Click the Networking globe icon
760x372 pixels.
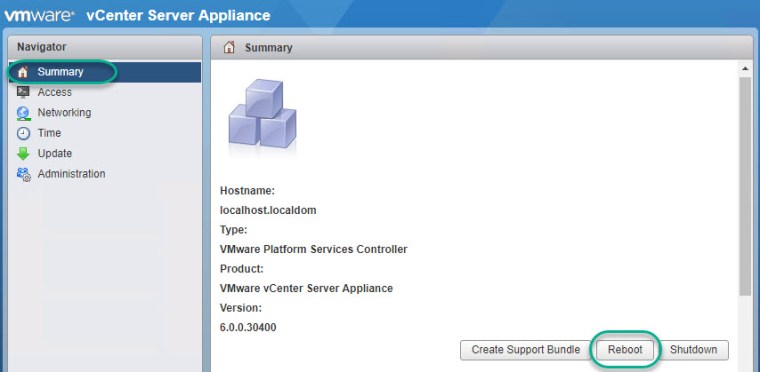(x=23, y=113)
